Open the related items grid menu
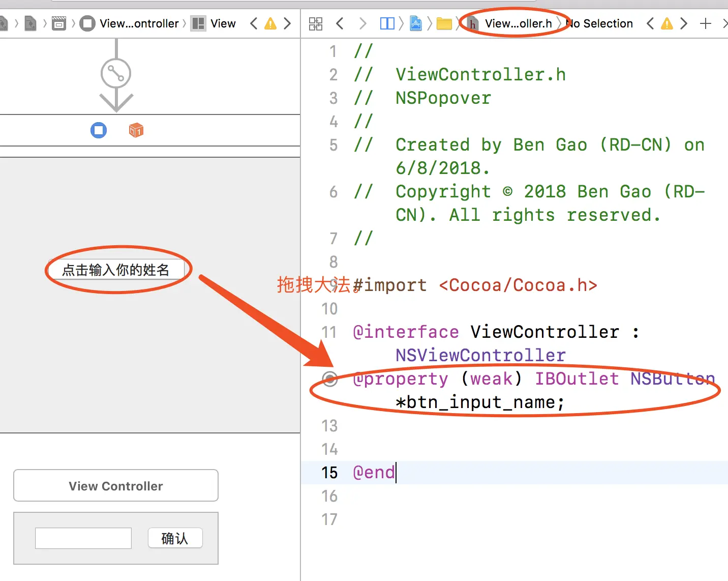This screenshot has width=728, height=581. 316,23
